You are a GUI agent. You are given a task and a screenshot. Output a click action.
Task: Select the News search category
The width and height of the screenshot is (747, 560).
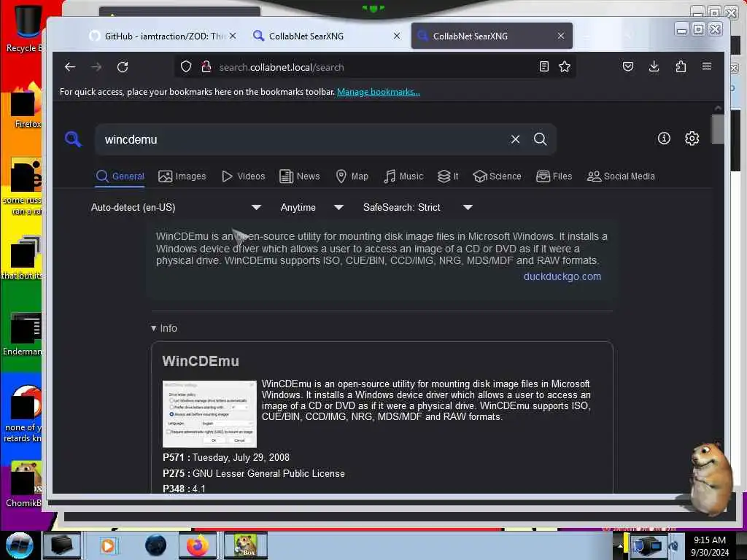pyautogui.click(x=300, y=176)
